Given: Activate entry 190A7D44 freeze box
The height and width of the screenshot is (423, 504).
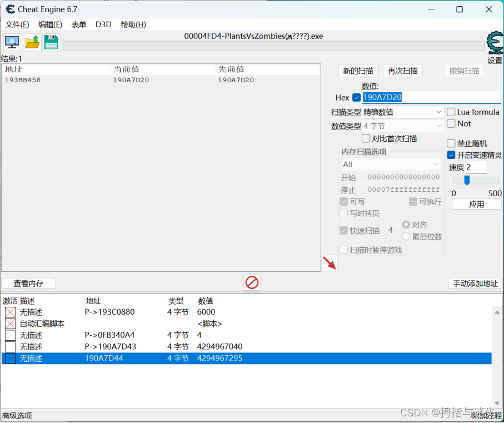Looking at the screenshot, I should [11, 359].
